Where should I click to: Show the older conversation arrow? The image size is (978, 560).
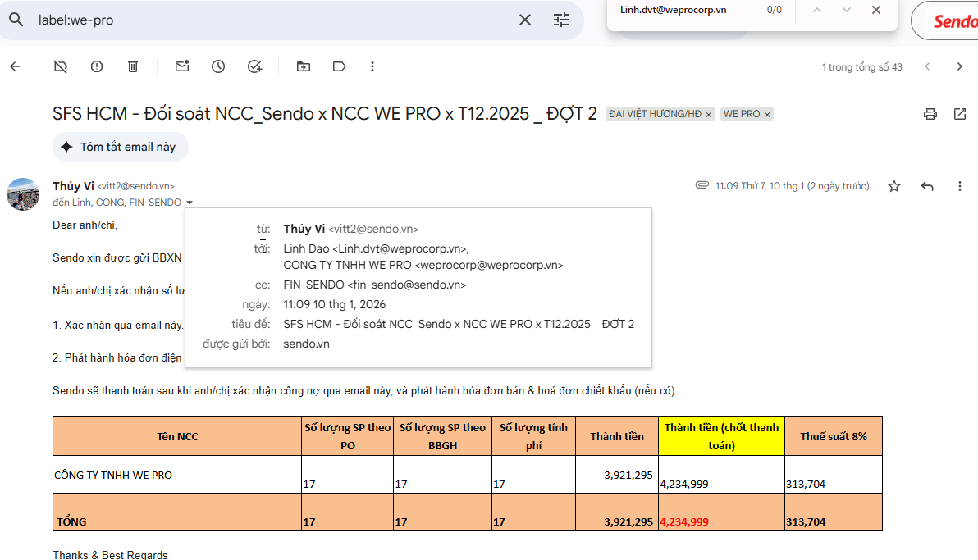point(960,66)
